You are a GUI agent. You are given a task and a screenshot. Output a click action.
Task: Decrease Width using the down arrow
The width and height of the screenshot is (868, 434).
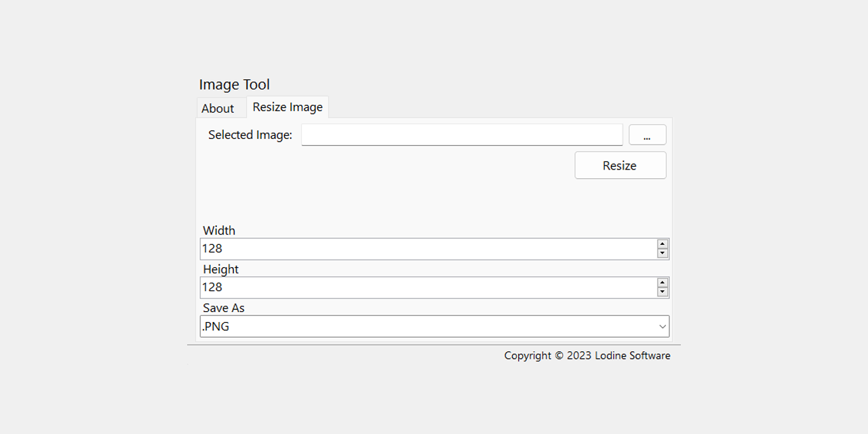(663, 254)
